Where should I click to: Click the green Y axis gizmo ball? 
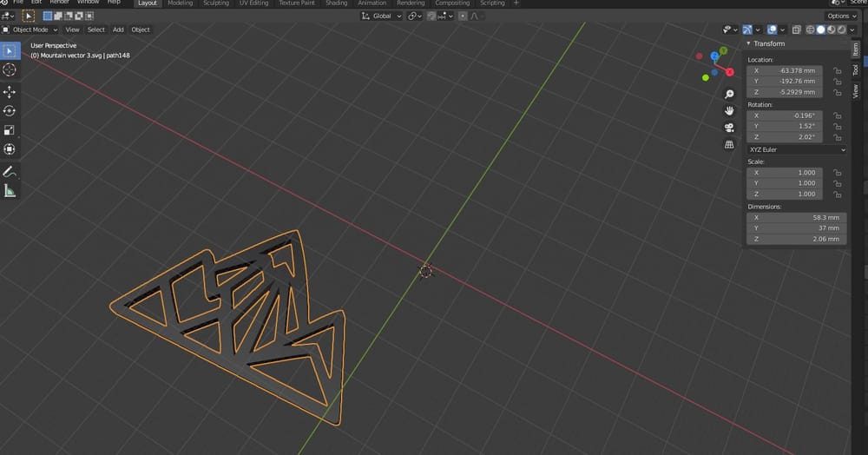click(x=723, y=51)
